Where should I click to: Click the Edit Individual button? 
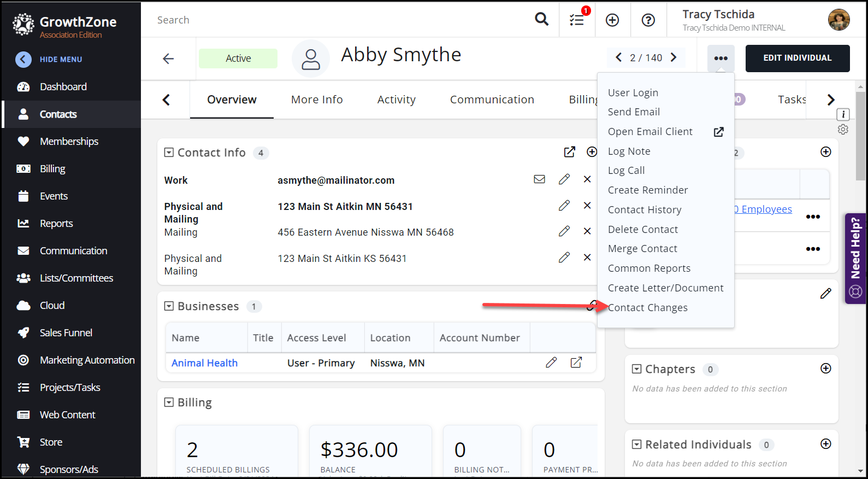click(797, 58)
